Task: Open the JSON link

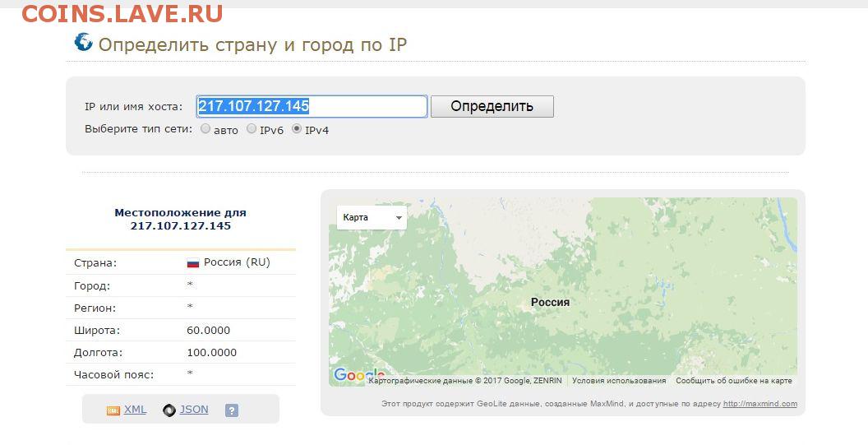Action: (194, 410)
